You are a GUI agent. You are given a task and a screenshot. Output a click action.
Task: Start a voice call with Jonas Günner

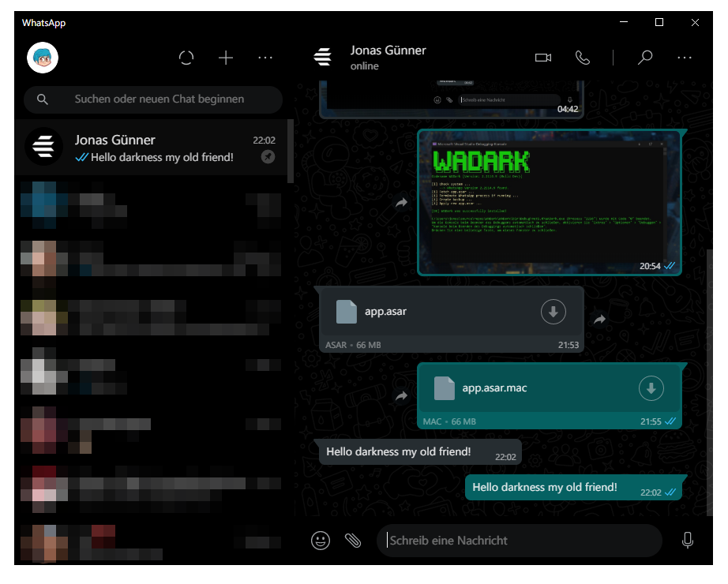[583, 57]
